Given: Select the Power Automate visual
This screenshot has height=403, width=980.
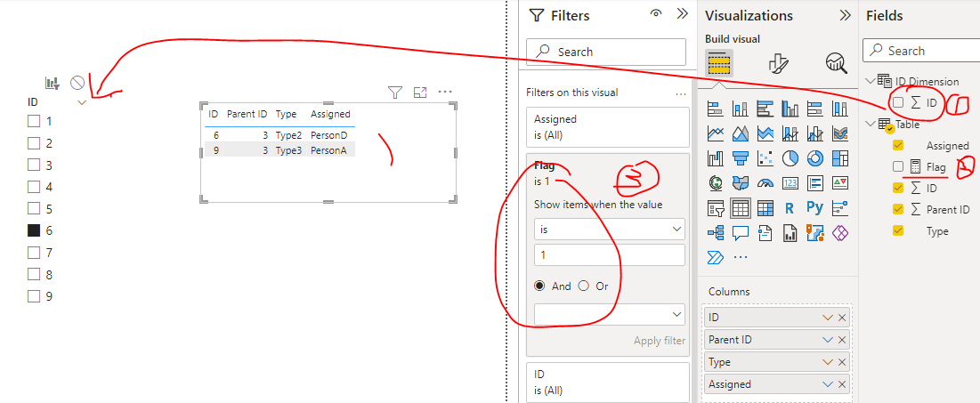Looking at the screenshot, I should pyautogui.click(x=716, y=257).
